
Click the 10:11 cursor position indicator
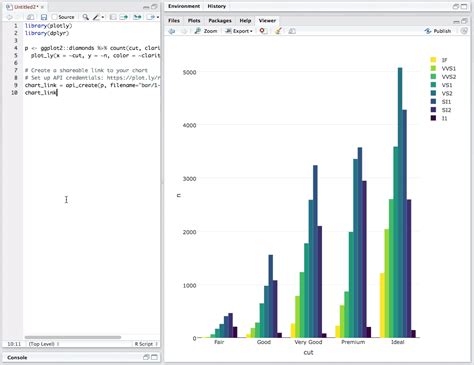pyautogui.click(x=14, y=344)
